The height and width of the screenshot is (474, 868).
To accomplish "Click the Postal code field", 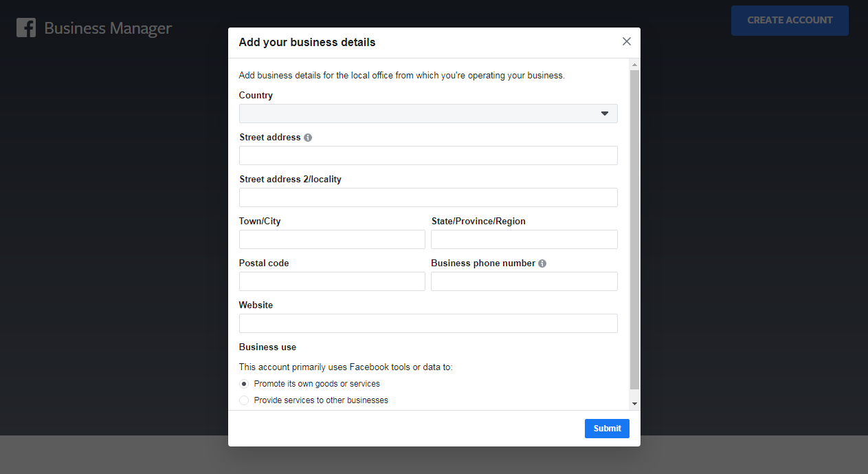I will (x=332, y=281).
